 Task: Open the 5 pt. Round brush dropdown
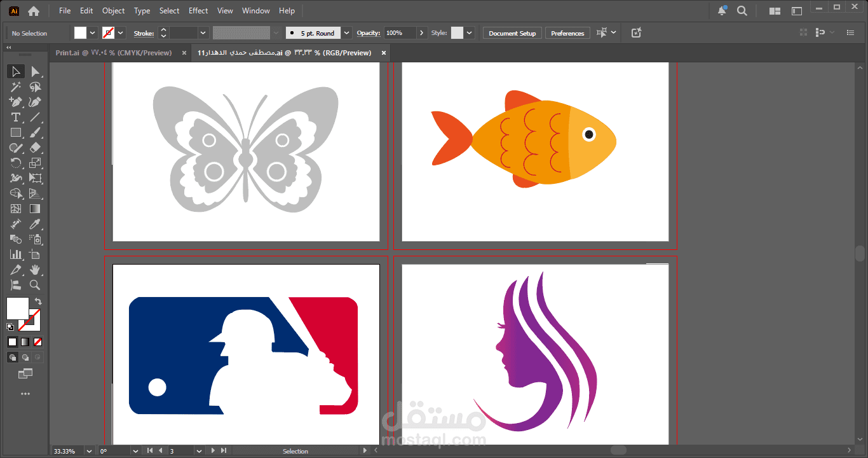coord(346,33)
